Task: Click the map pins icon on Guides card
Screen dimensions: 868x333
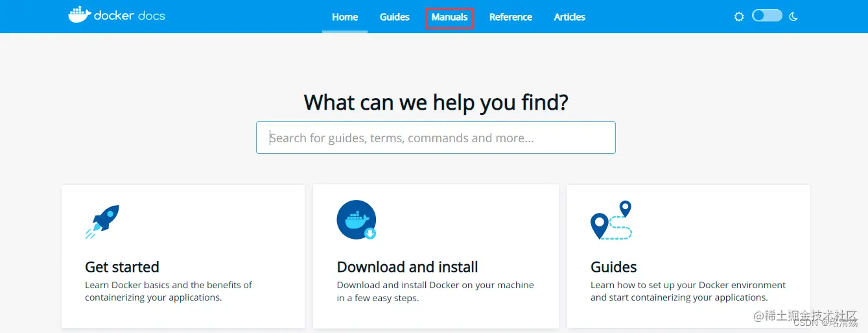Action: point(611,221)
